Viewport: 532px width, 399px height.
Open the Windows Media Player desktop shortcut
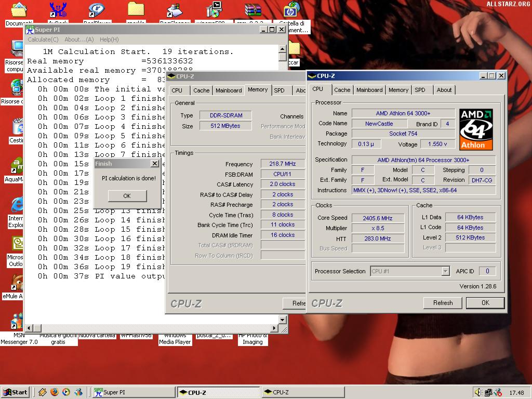coord(175,339)
